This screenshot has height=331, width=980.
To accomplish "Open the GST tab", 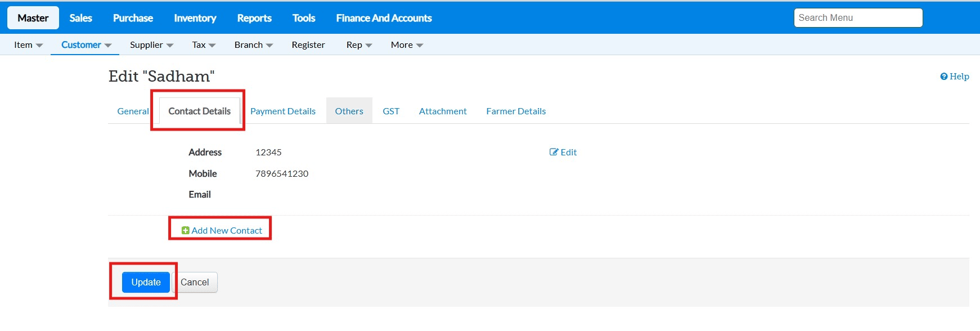I will [391, 111].
